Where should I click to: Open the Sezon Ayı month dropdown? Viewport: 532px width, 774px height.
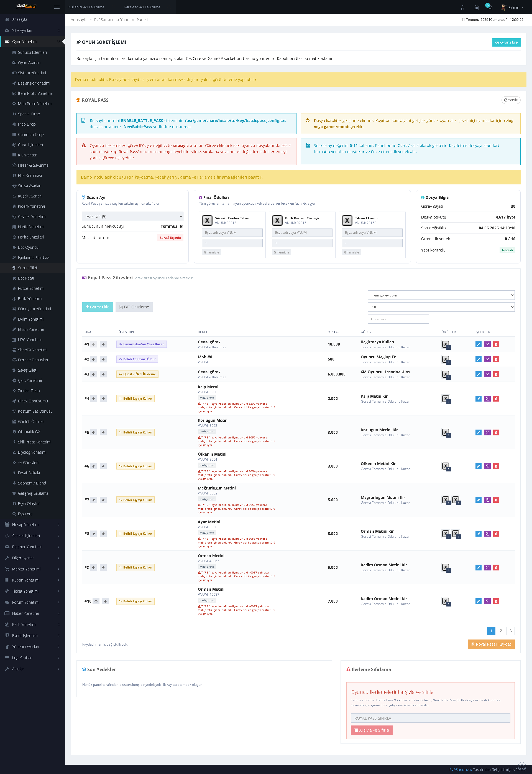(132, 216)
